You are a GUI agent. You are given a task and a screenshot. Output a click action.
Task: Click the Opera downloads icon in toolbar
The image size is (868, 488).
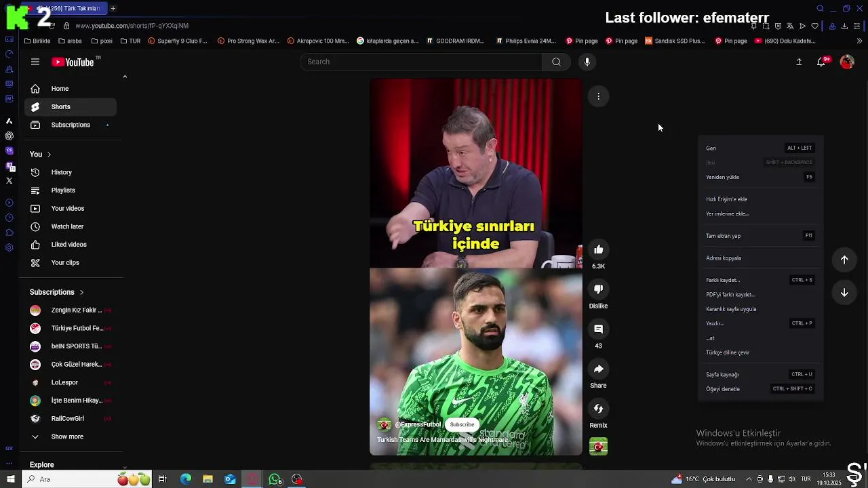(844, 26)
